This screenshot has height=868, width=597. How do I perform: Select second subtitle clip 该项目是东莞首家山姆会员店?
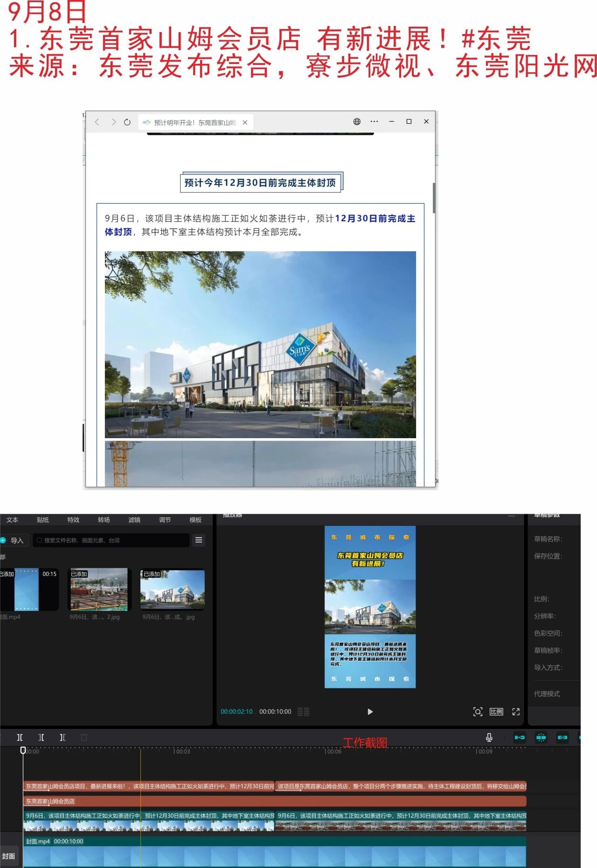(401, 786)
